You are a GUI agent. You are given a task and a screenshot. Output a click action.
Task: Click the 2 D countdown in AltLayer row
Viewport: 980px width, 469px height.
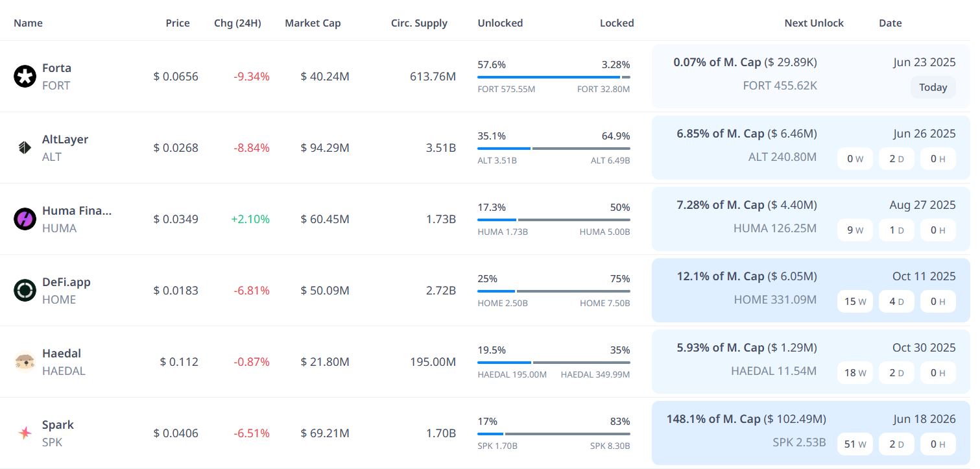896,158
